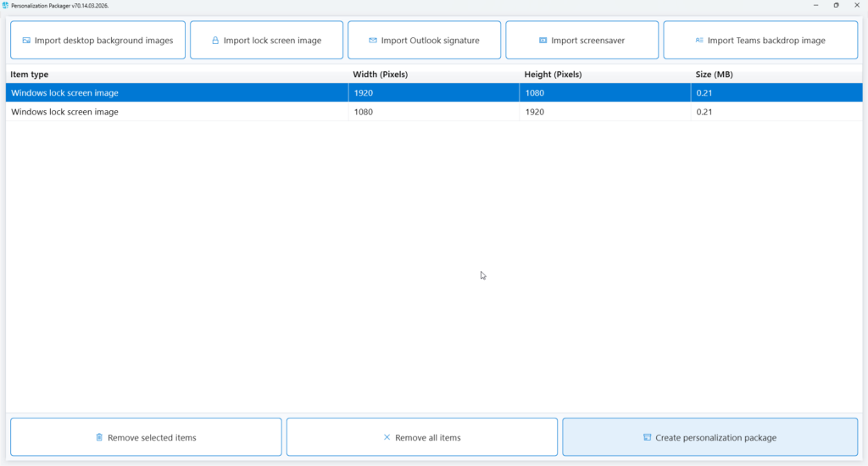Click the envelope icon on Import Outlook signature

373,41
